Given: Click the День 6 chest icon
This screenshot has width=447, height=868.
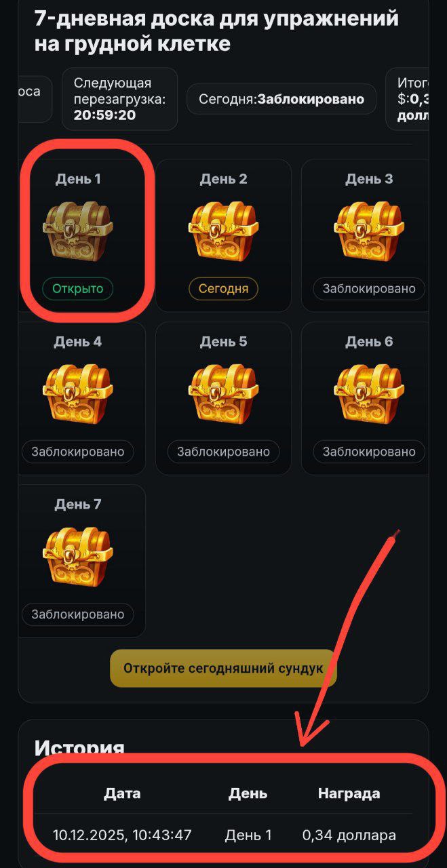Looking at the screenshot, I should 369,393.
